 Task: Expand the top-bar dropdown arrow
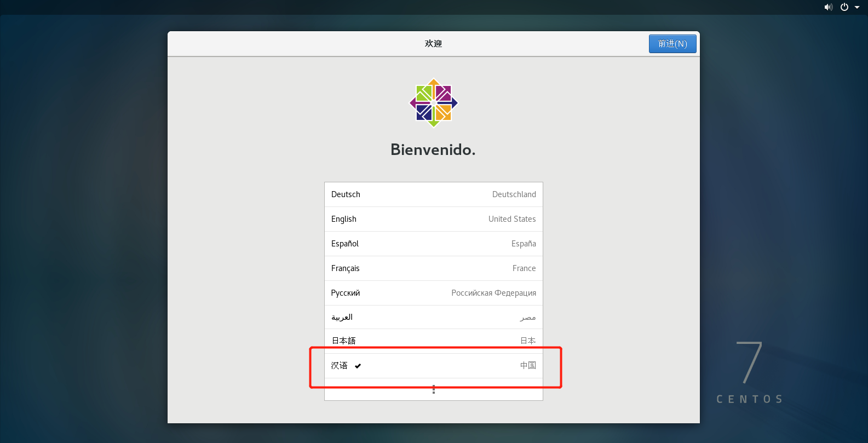pyautogui.click(x=857, y=7)
